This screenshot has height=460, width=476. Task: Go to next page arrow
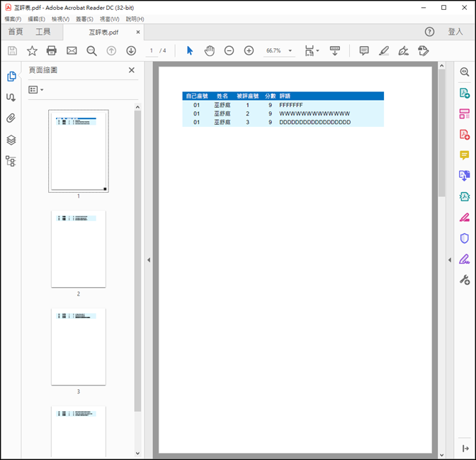pyautogui.click(x=131, y=51)
